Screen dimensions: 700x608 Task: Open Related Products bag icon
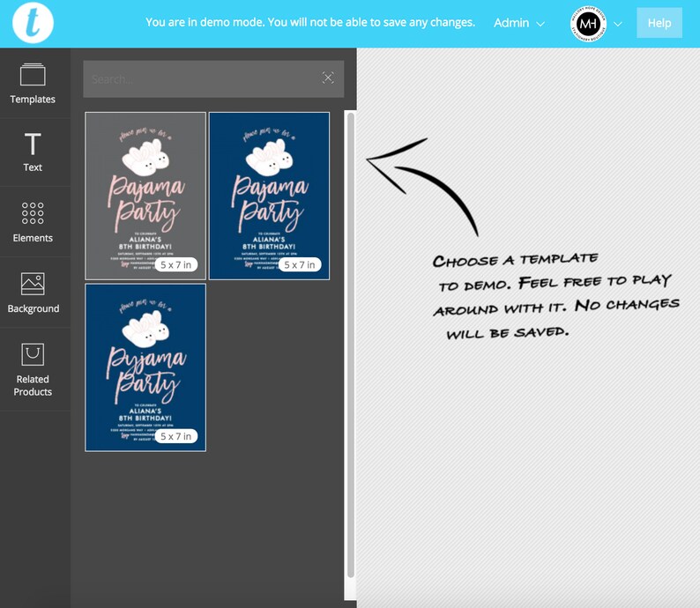(33, 354)
